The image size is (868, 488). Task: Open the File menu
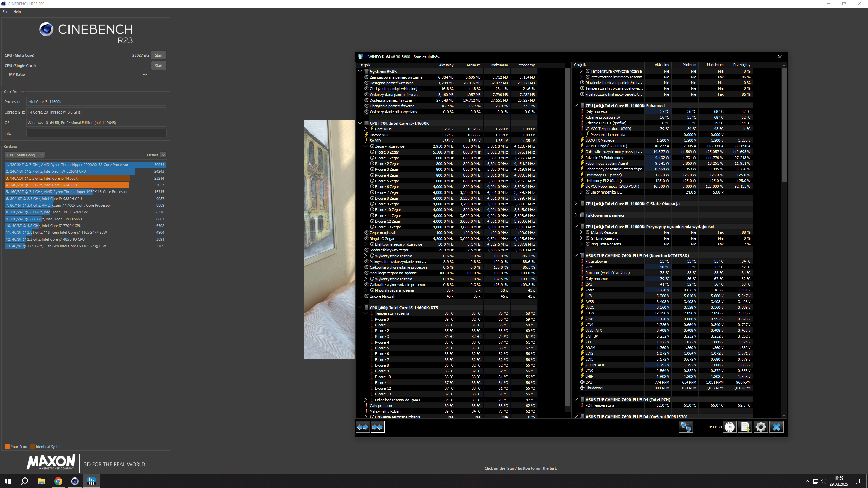pyautogui.click(x=5, y=12)
